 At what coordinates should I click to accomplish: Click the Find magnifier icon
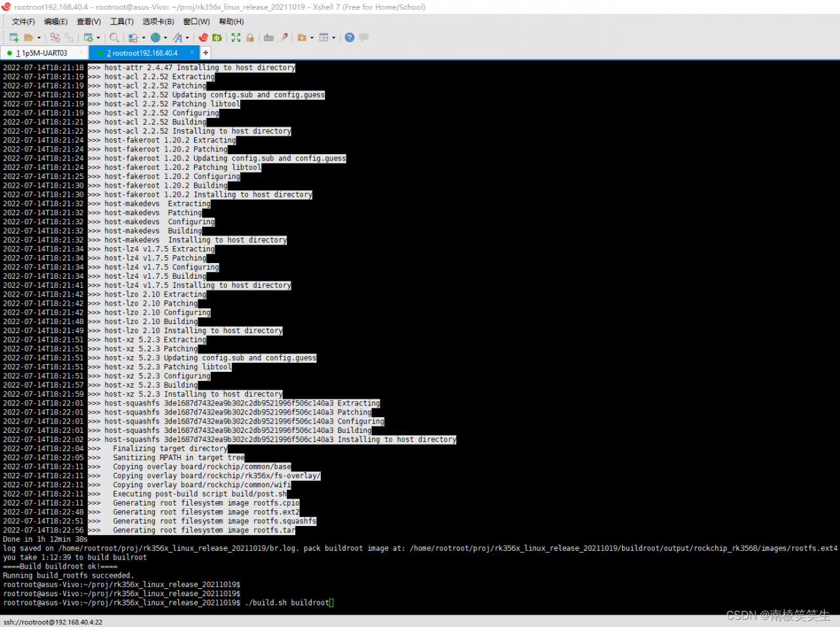pyautogui.click(x=114, y=37)
